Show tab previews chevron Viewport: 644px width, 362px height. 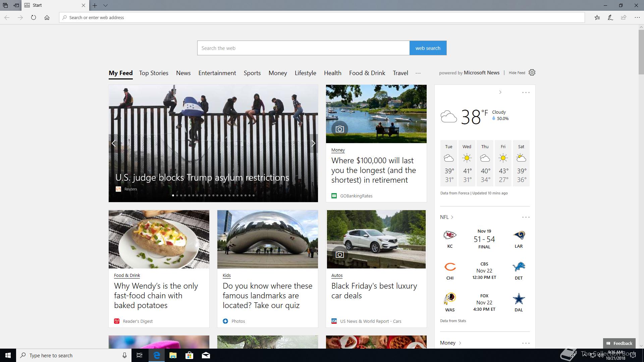(x=105, y=5)
